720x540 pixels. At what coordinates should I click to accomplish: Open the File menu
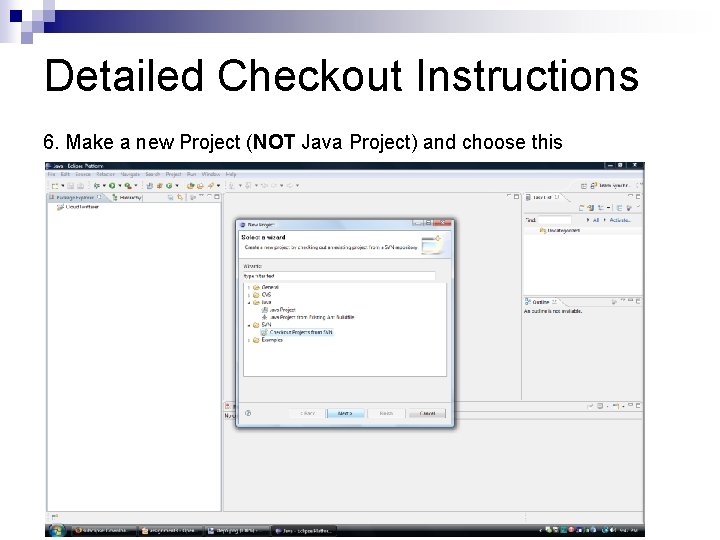pos(51,174)
